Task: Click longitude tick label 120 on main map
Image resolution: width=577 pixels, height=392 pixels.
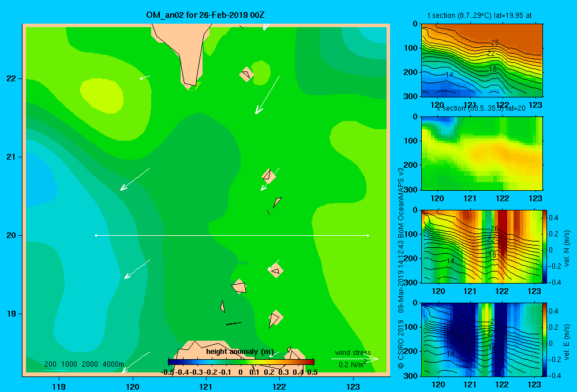Action: tap(133, 386)
